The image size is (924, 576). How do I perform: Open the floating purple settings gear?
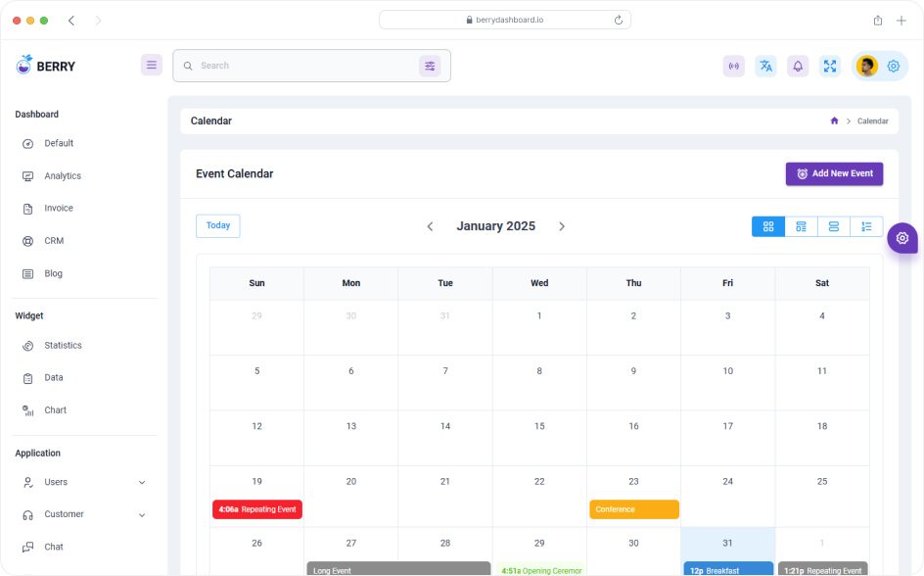pos(901,237)
